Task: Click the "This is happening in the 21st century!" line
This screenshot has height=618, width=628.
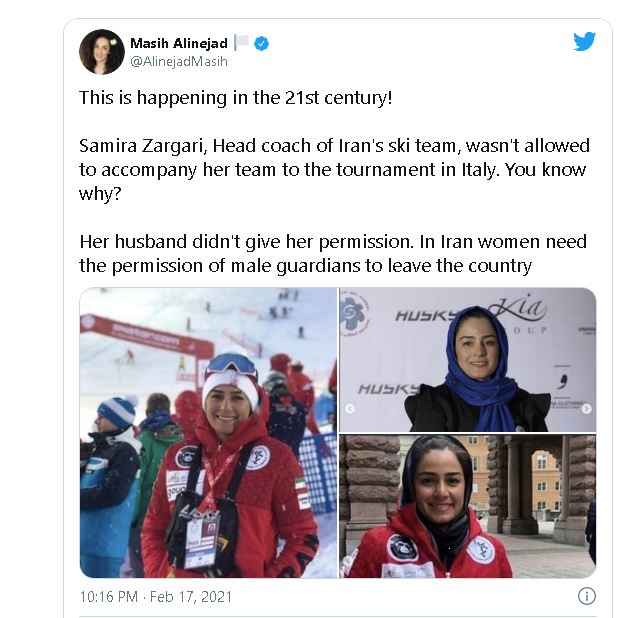Action: point(236,98)
